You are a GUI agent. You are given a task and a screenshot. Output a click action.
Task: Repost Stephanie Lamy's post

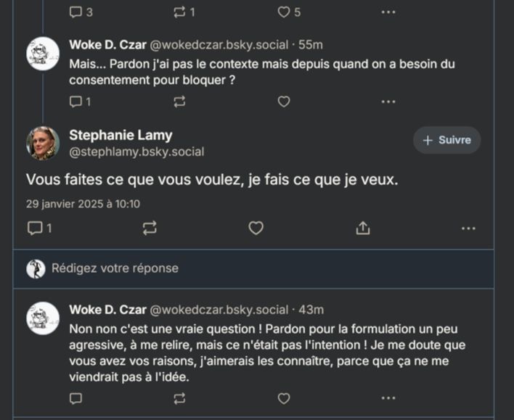pyautogui.click(x=150, y=228)
